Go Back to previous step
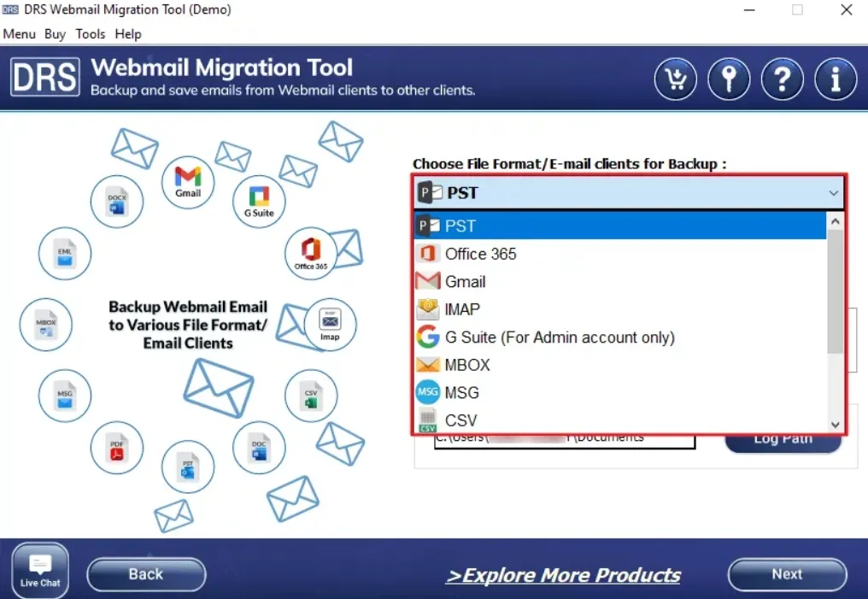 pos(146,574)
